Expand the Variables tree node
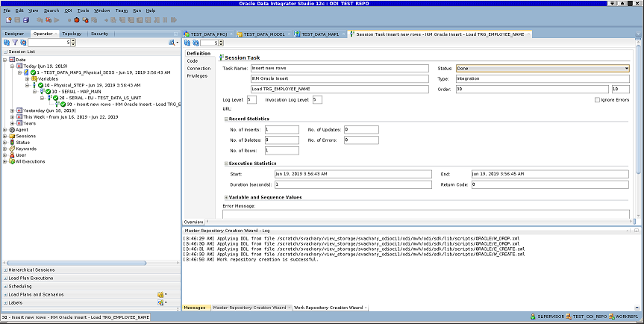 27,79
